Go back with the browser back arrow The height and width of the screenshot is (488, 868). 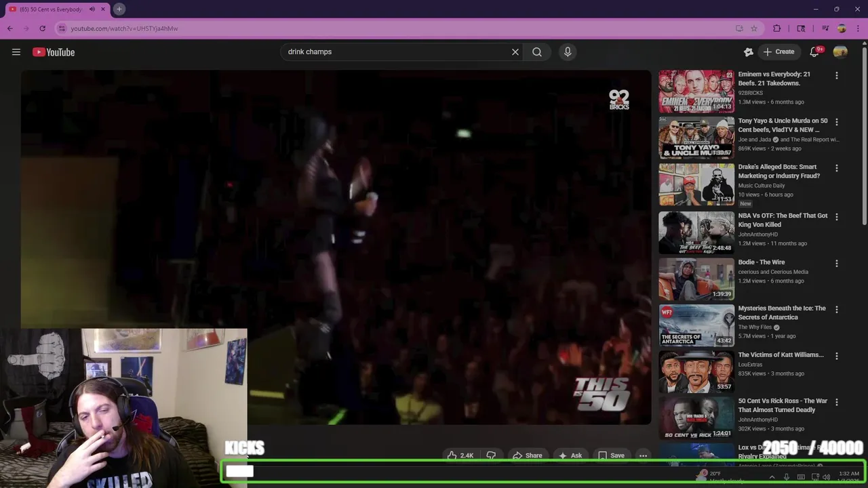[x=10, y=28]
